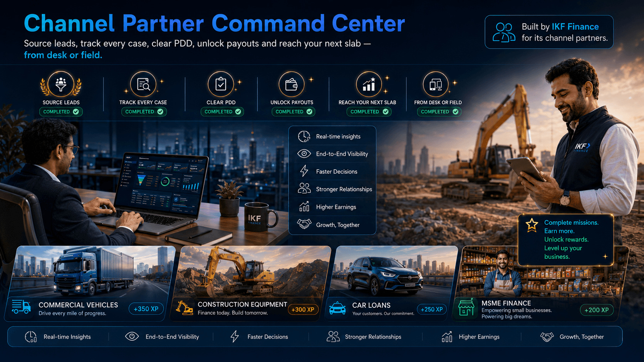Click the eye icon in the bottom bar
The image size is (644, 362).
[x=132, y=336]
